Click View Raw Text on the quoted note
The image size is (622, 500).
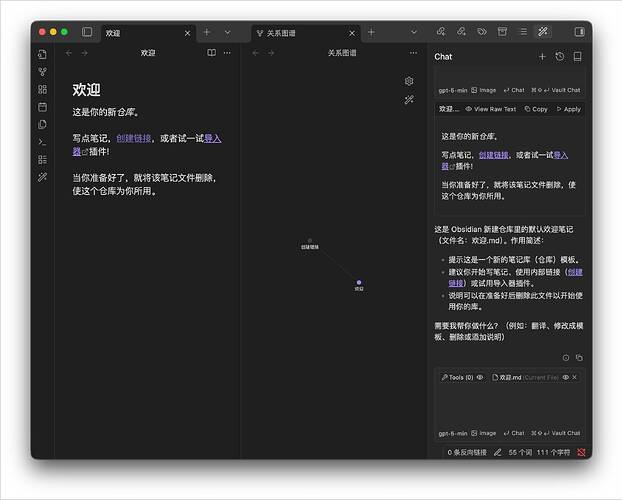click(x=491, y=109)
